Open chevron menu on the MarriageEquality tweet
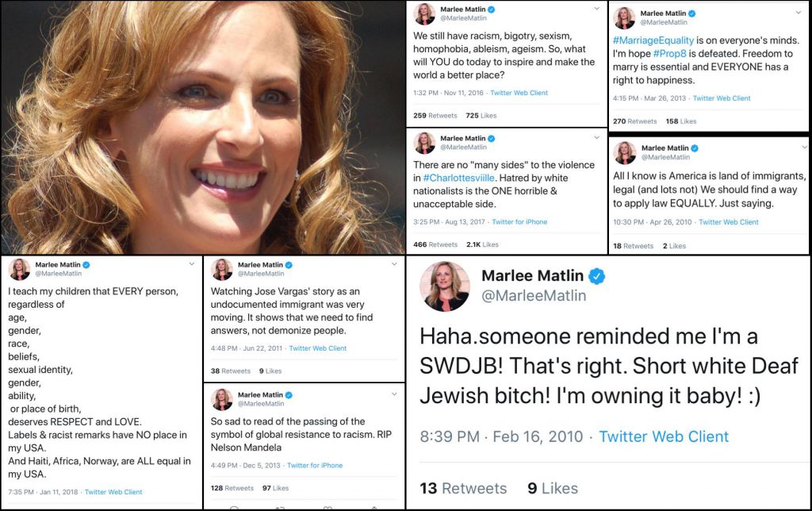 799,13
